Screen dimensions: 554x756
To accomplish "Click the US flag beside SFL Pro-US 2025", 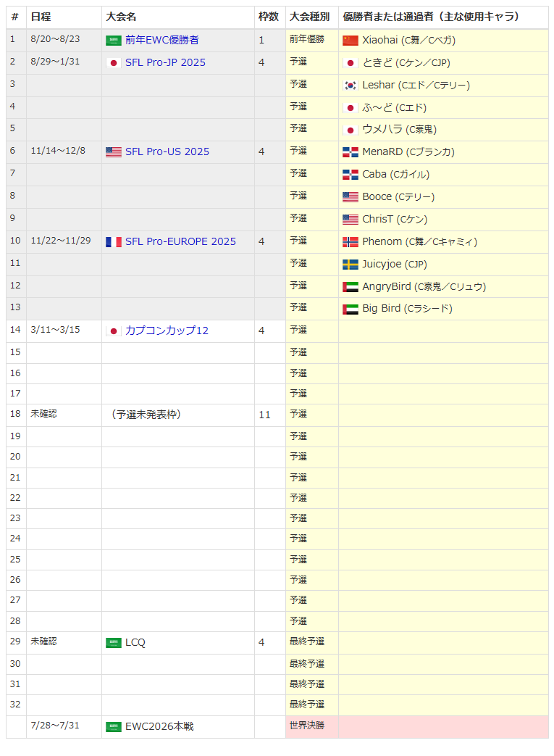I will [114, 152].
